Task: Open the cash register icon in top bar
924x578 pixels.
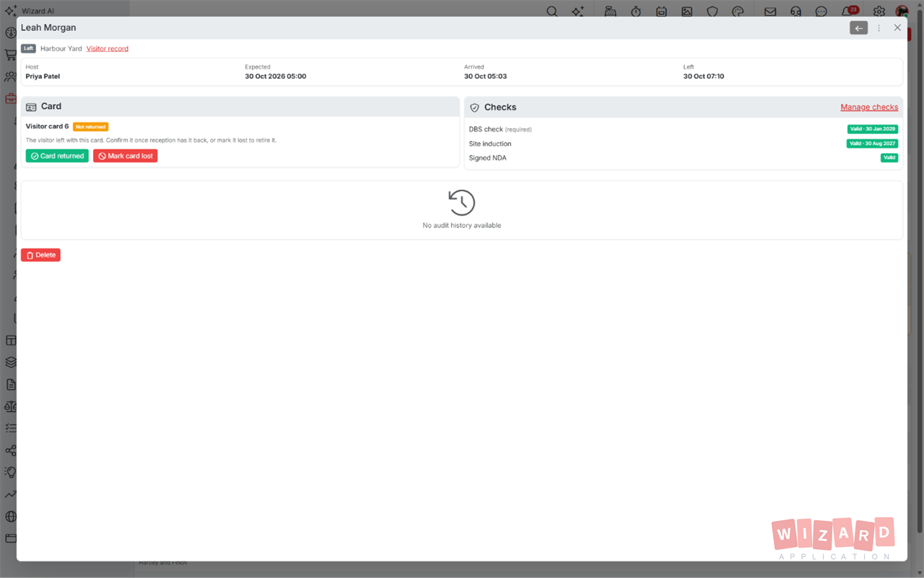Action: 611,12
